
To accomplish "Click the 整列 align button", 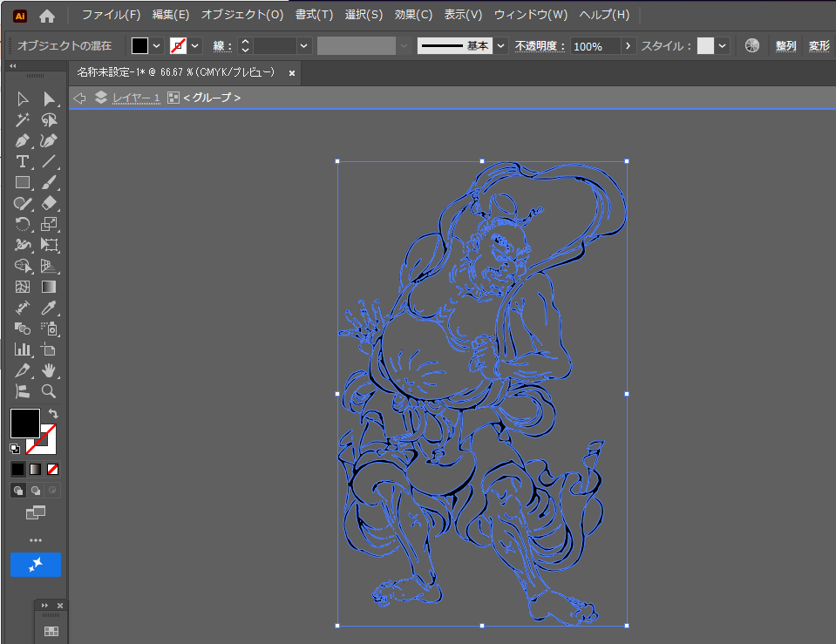I will tap(785, 45).
